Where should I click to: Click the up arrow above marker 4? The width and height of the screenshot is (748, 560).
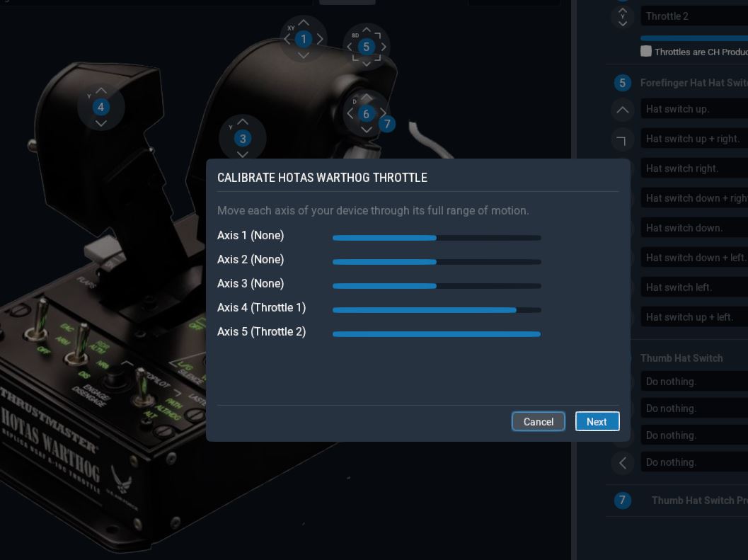tap(100, 90)
